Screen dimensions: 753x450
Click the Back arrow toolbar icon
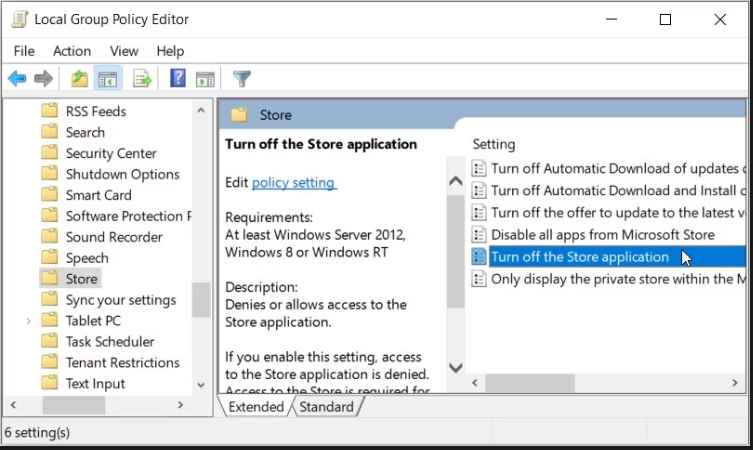point(17,78)
